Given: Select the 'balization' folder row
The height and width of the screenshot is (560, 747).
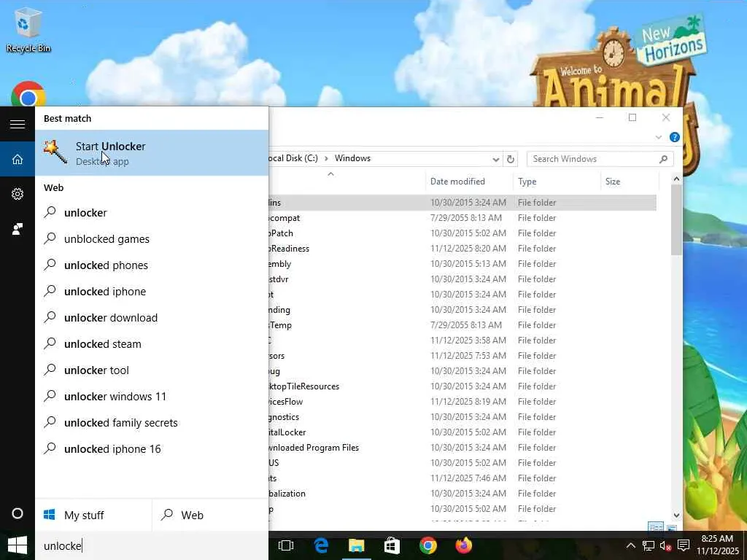Looking at the screenshot, I should (x=462, y=494).
